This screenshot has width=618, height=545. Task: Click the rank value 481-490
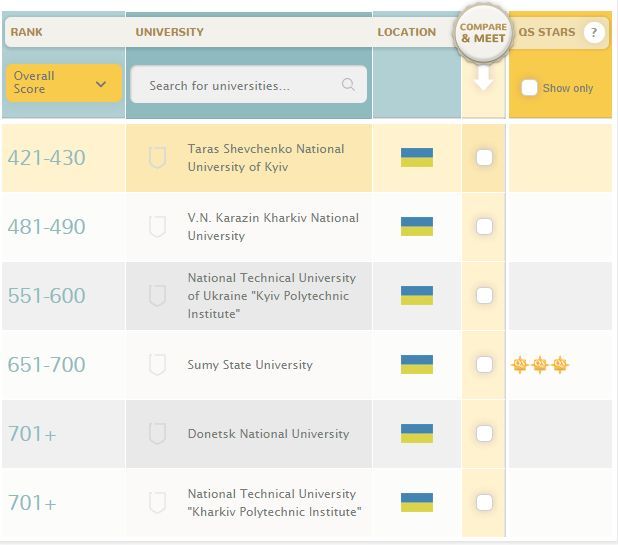[x=47, y=227]
